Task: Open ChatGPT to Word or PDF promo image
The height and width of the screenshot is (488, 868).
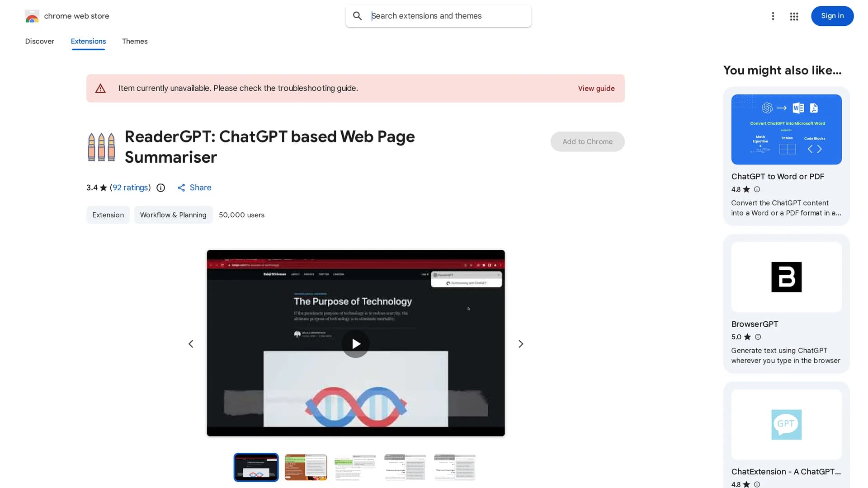Action: (x=786, y=129)
